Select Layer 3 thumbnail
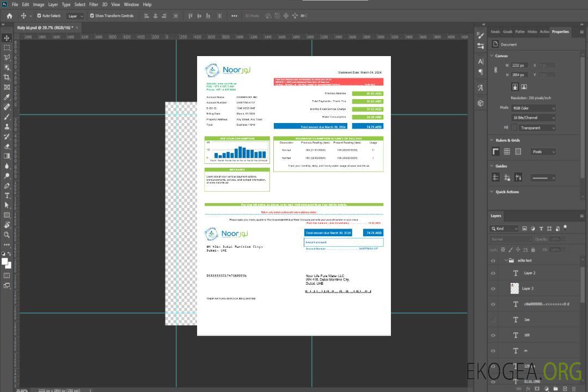 coord(514,289)
